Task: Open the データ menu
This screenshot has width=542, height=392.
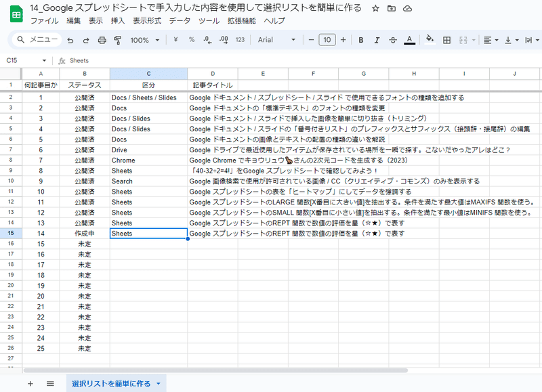Action: click(180, 21)
